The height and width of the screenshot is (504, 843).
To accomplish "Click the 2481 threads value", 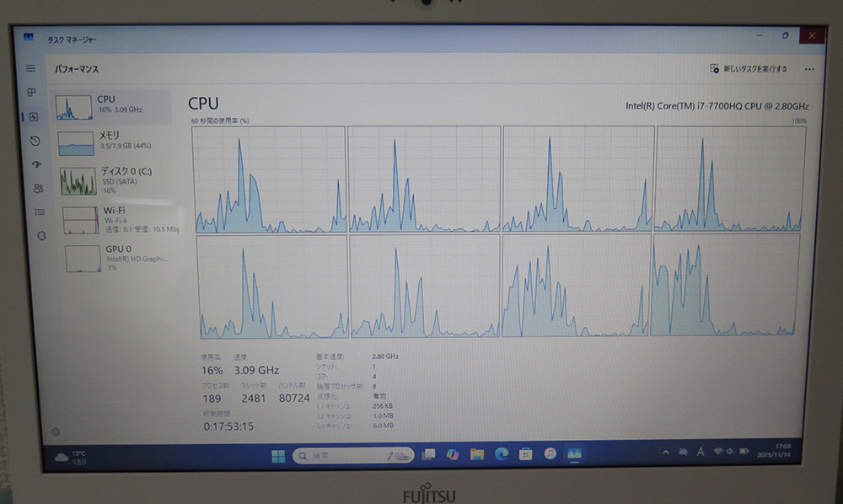I will tap(253, 398).
